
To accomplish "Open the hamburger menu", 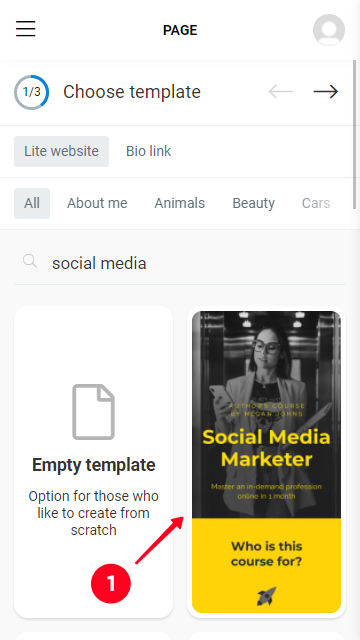I will [x=26, y=29].
